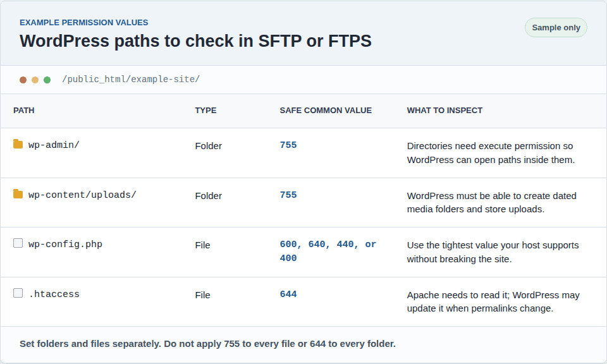Click the PATH column header

tap(23, 110)
